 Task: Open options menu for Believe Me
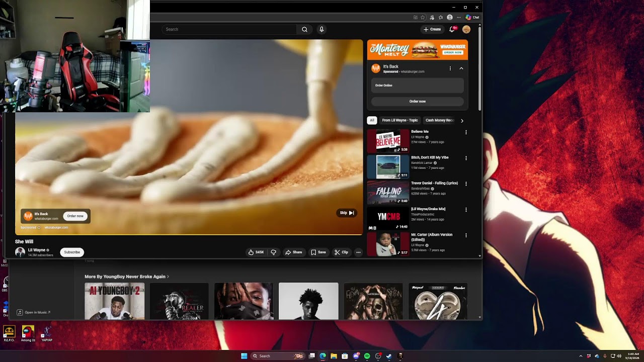466,132
